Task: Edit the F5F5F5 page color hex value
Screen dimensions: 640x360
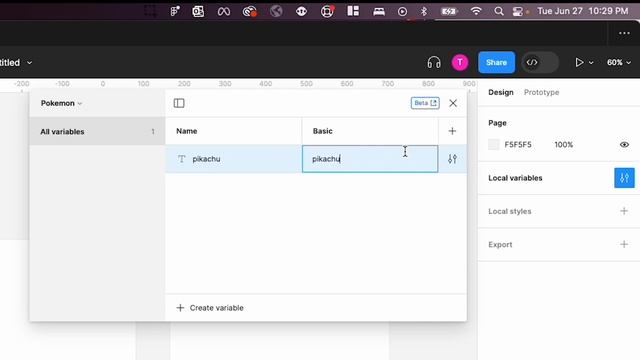Action: pyautogui.click(x=518, y=144)
